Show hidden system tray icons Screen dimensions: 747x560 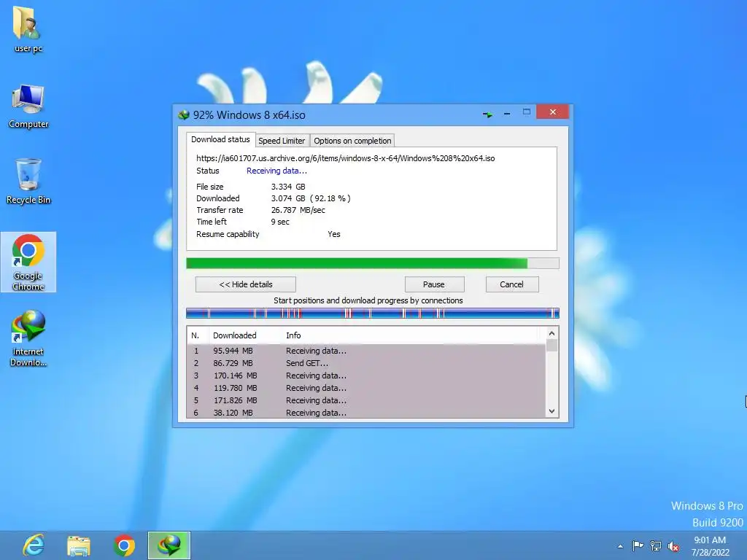[x=620, y=546]
